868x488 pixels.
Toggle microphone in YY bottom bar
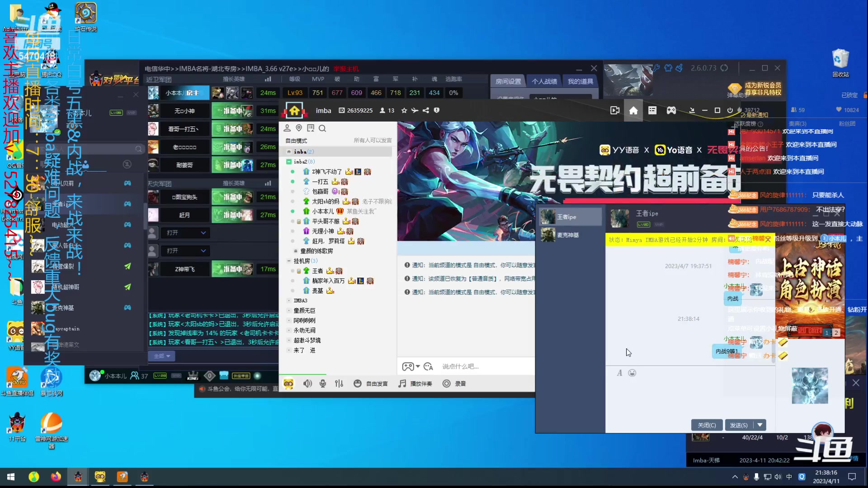pos(323,384)
